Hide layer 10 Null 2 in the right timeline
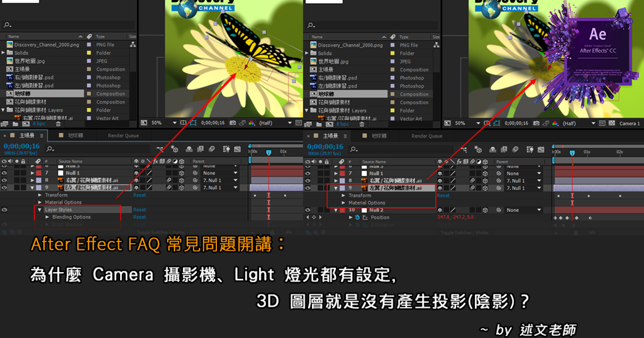Image resolution: width=644 pixels, height=338 pixels. pos(308,210)
